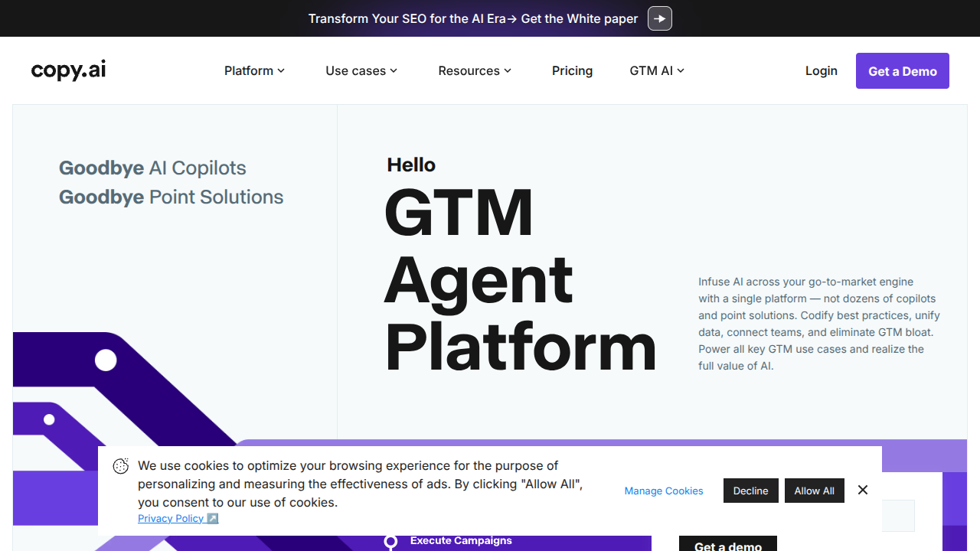This screenshot has width=980, height=551.
Task: Decline cookie consent
Action: 750,491
